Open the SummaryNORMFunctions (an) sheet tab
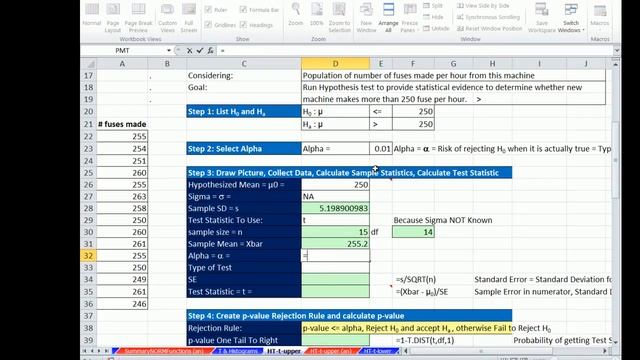This screenshot has height=360, width=640. (163, 351)
